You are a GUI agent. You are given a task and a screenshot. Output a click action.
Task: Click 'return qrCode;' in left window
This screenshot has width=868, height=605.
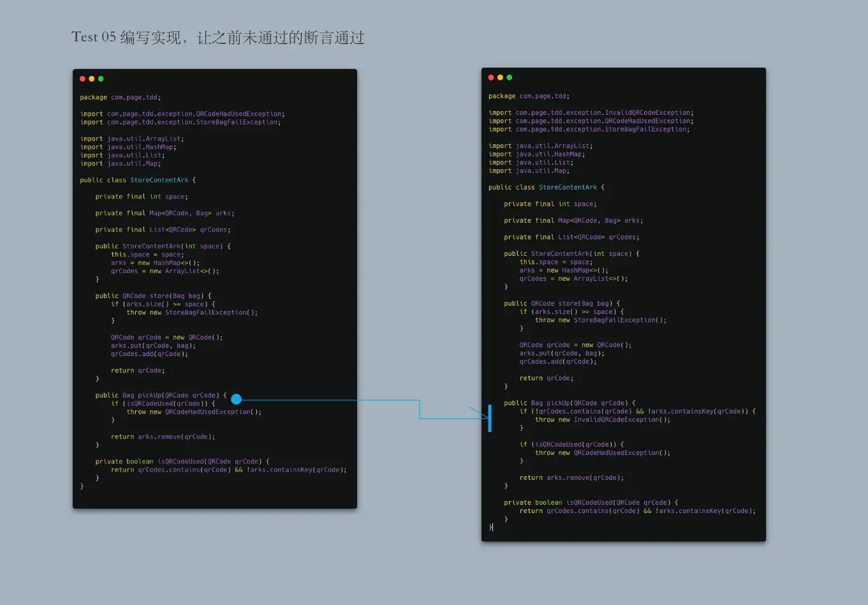138,371
